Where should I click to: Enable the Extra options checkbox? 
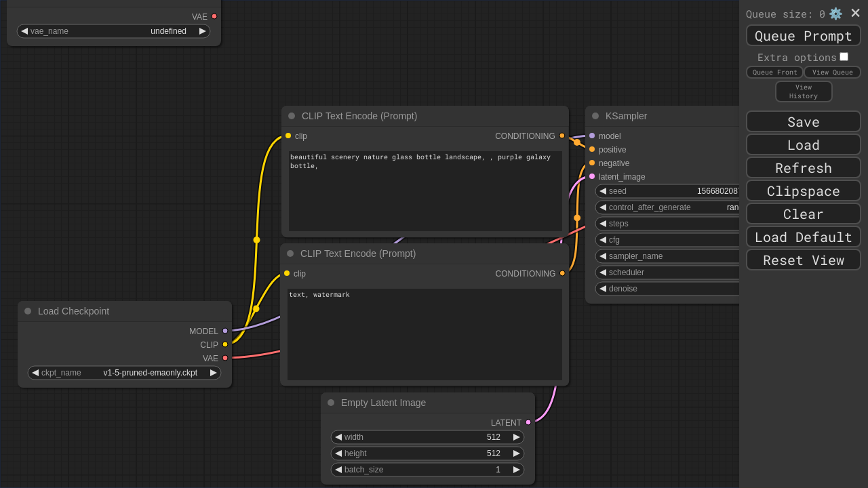coord(844,57)
